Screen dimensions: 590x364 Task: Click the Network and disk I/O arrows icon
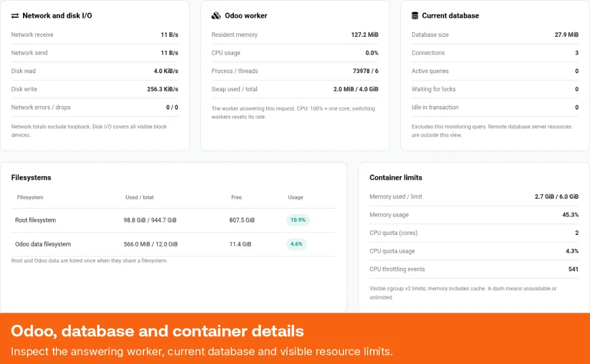click(14, 16)
